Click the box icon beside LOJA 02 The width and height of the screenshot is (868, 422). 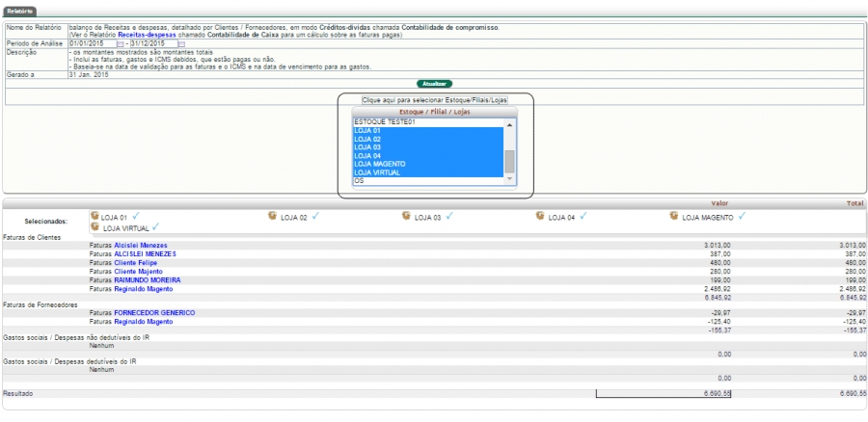point(272,216)
